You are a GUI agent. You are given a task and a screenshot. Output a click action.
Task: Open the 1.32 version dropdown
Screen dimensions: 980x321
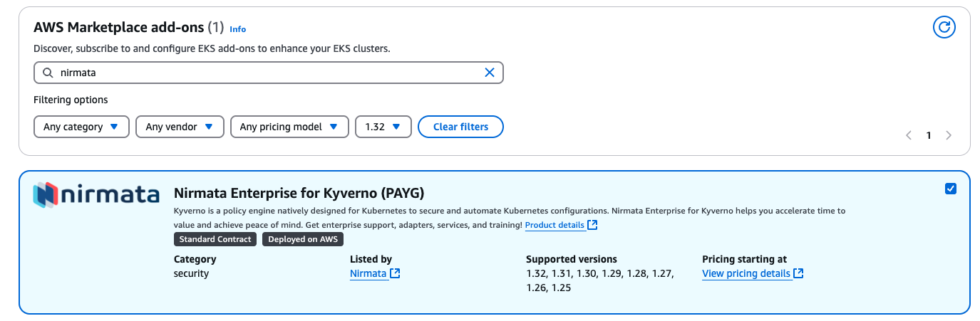point(383,127)
